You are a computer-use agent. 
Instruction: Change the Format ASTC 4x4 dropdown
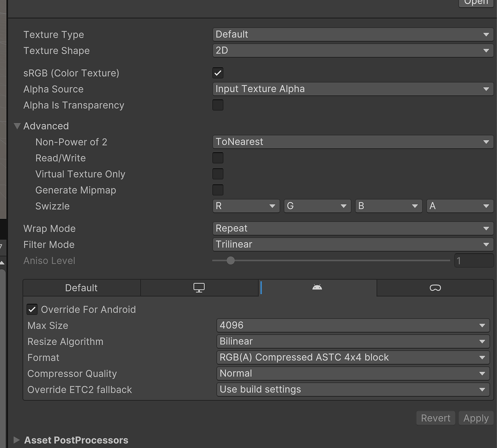click(352, 358)
